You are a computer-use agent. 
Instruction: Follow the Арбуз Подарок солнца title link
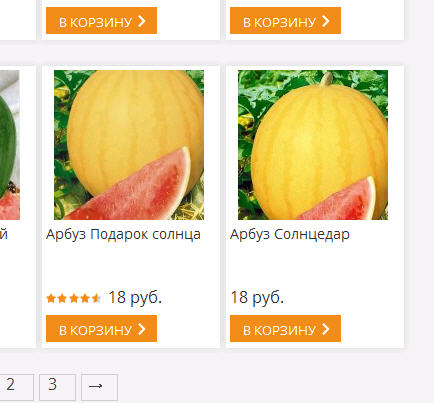pos(123,234)
